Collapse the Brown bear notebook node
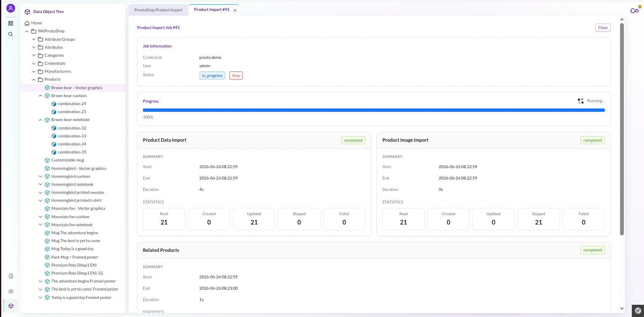The height and width of the screenshot is (317, 644). 41,120
